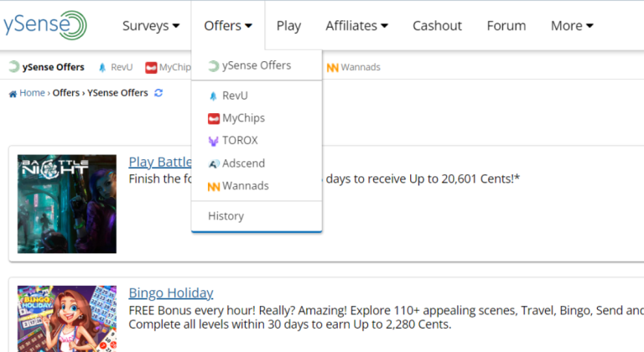Viewport: 644px width, 352px height.
Task: Expand the Surveys dropdown menu
Action: tap(151, 26)
